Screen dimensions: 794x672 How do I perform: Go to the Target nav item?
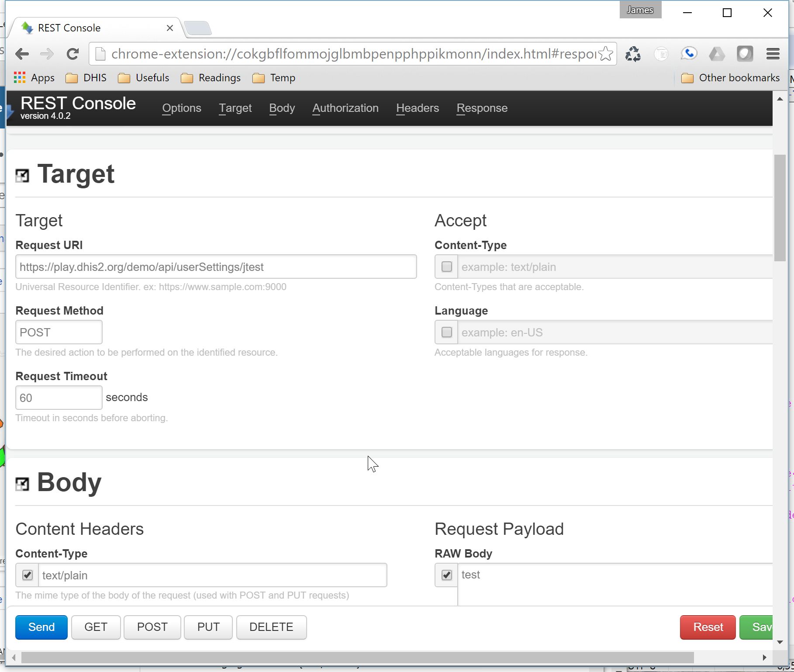point(235,108)
